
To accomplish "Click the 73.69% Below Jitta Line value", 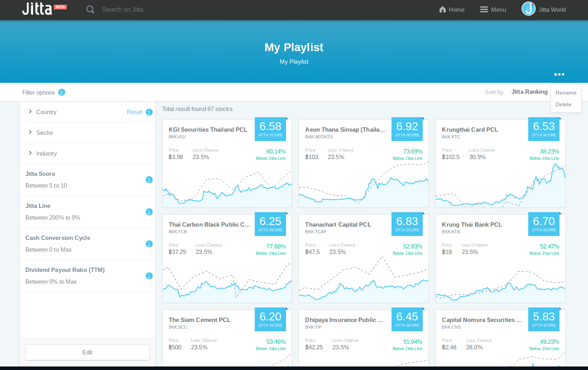I will pyautogui.click(x=413, y=152).
